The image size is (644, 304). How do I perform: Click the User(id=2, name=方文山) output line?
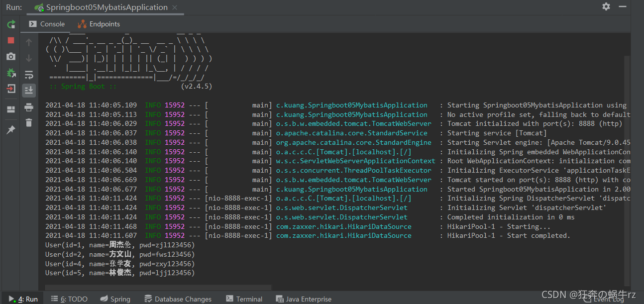[x=120, y=254]
